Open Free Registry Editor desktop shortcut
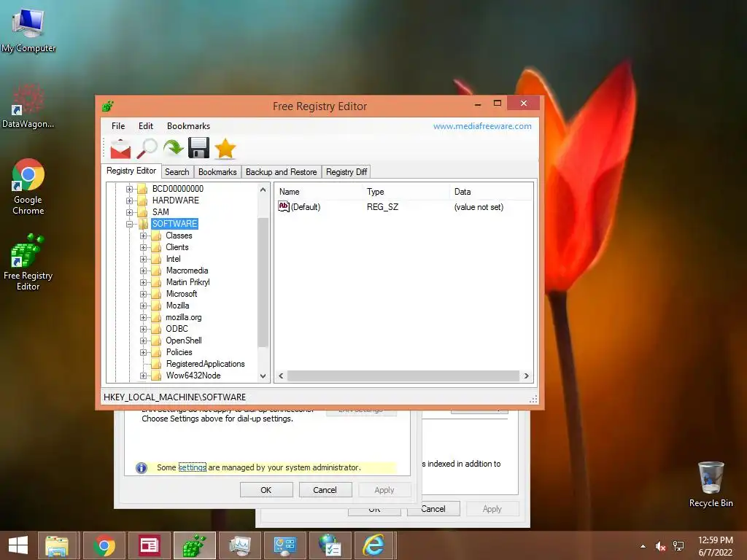 click(28, 262)
